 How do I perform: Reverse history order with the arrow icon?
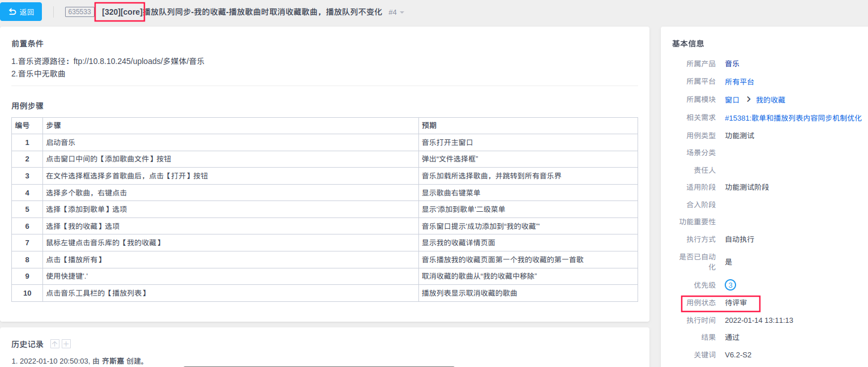[x=55, y=344]
